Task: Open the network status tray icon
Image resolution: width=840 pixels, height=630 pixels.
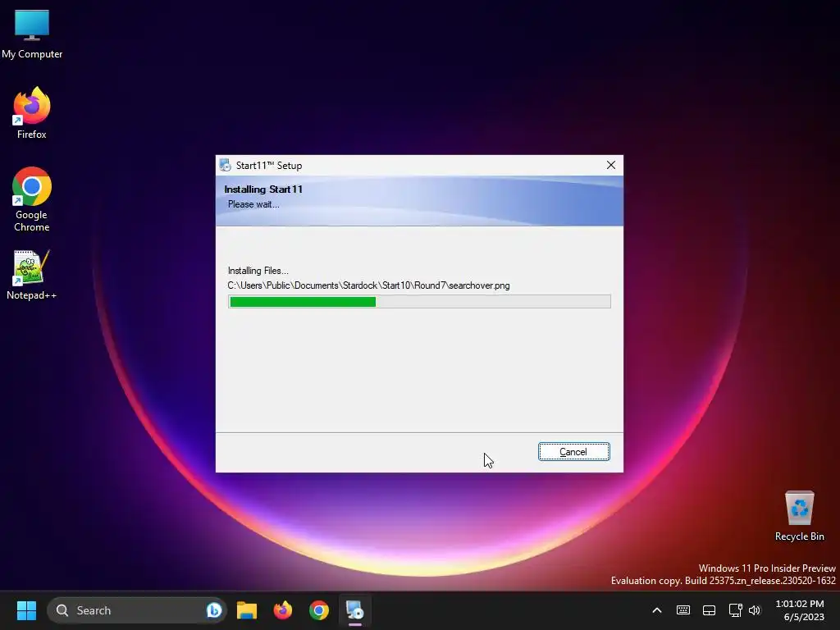Action: [735, 610]
